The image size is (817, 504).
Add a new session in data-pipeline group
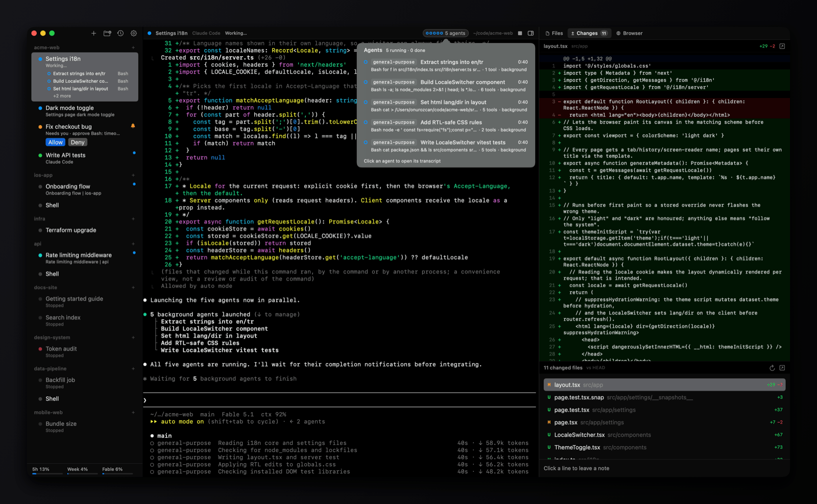tap(133, 369)
